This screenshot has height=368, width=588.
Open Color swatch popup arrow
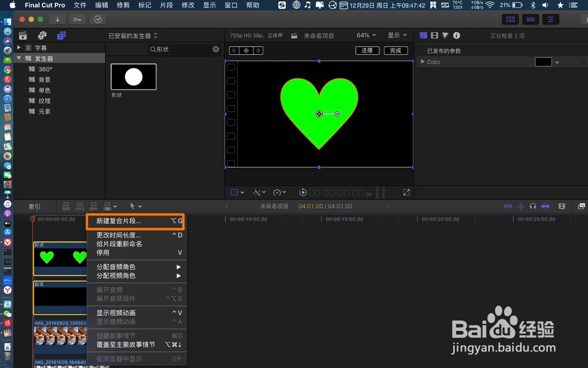coord(557,62)
